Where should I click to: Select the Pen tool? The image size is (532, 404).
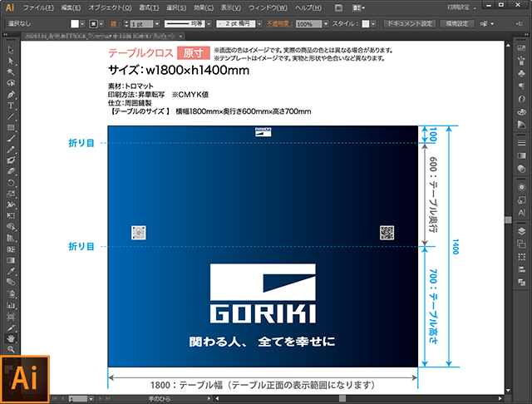pyautogui.click(x=11, y=94)
